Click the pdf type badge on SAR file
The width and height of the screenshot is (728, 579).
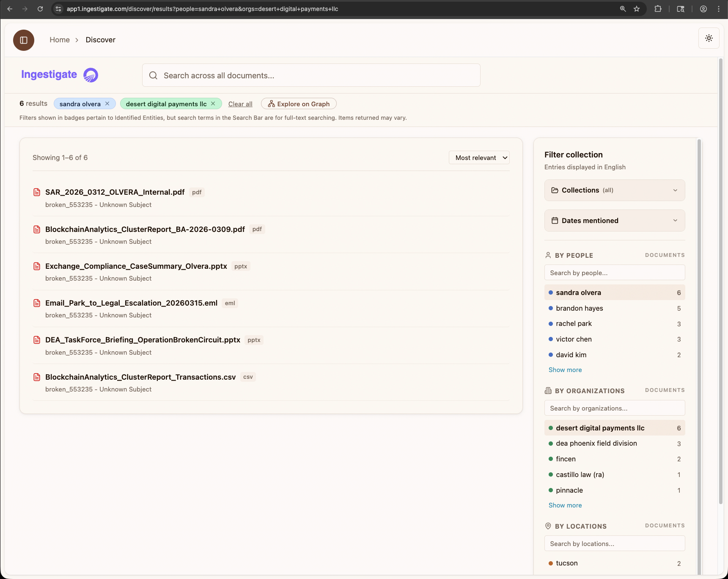click(197, 192)
